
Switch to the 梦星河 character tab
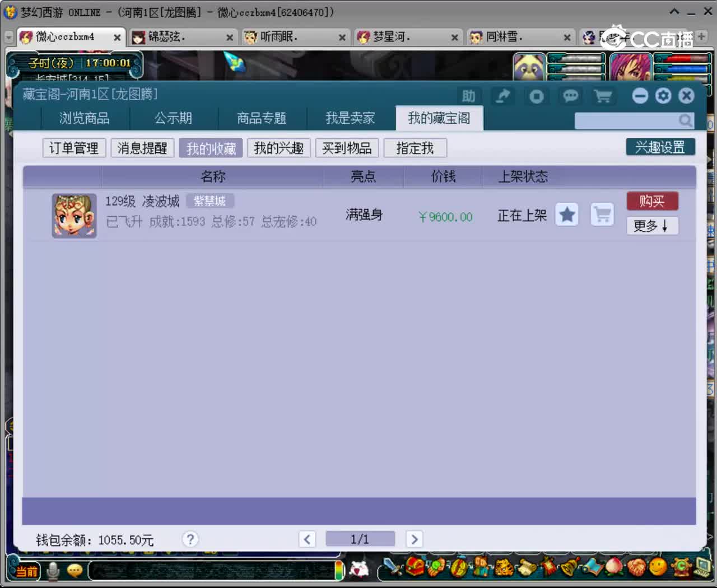point(408,37)
